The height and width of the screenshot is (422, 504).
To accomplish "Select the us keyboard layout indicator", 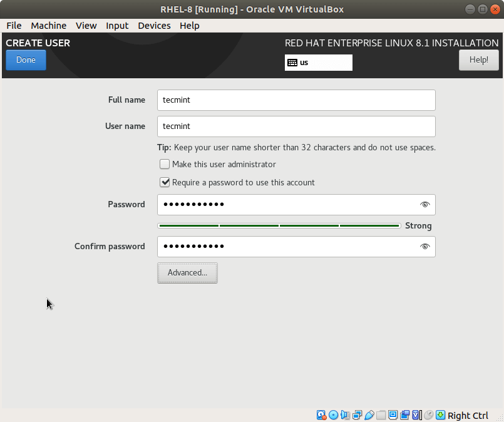I will coord(318,63).
